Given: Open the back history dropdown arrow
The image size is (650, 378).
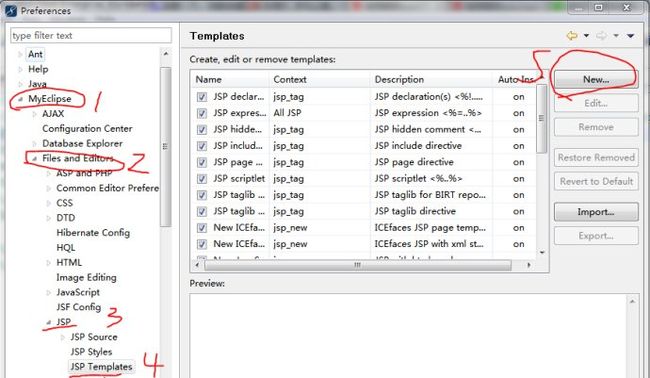Looking at the screenshot, I should coord(586,36).
